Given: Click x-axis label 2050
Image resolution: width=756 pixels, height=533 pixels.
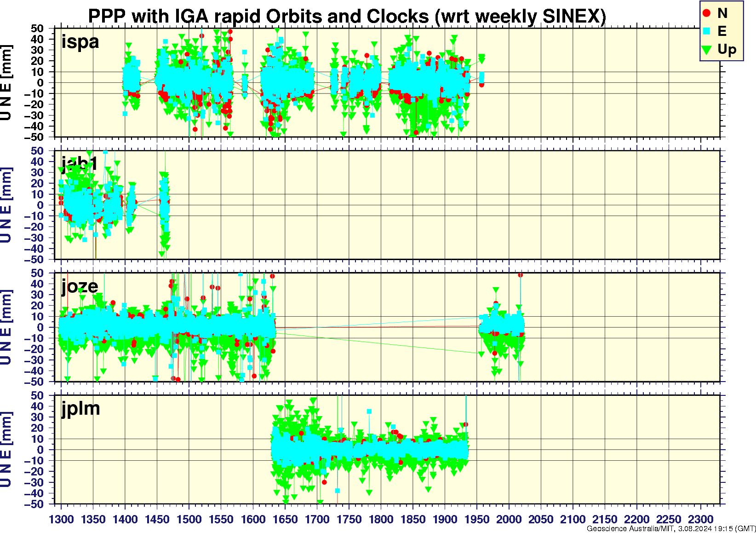Looking at the screenshot, I should (540, 519).
